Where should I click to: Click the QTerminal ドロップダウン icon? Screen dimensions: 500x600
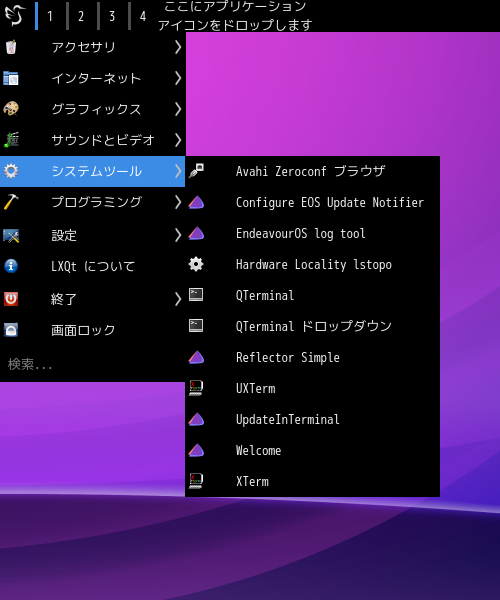(x=196, y=326)
